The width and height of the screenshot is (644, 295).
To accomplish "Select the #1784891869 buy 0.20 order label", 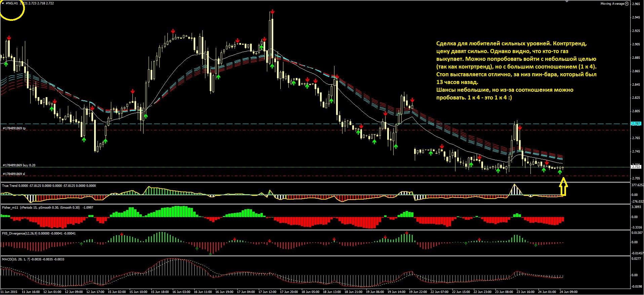I will (x=19, y=165).
